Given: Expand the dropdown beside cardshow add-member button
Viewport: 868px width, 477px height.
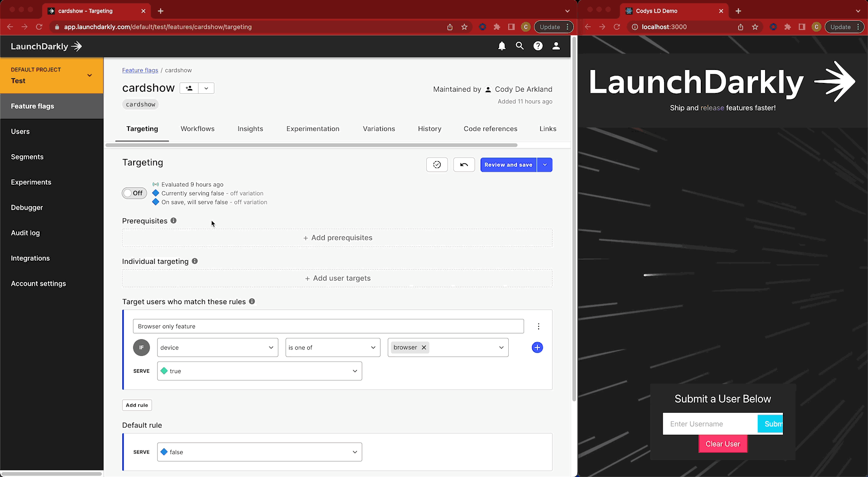Looking at the screenshot, I should pyautogui.click(x=206, y=88).
